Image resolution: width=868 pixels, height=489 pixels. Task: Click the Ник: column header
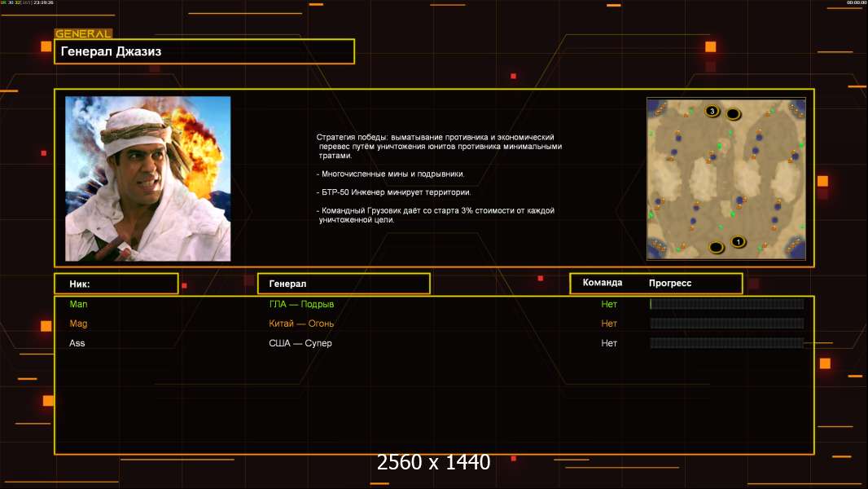116,284
